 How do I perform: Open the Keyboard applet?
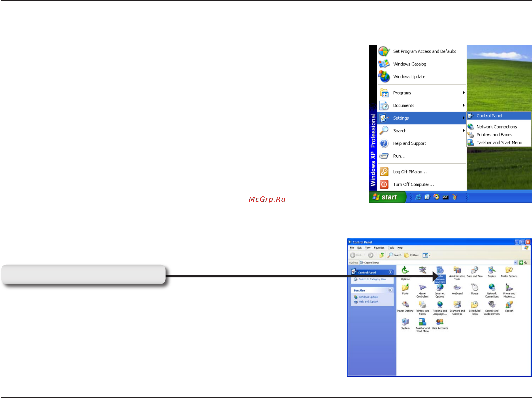pos(457,289)
